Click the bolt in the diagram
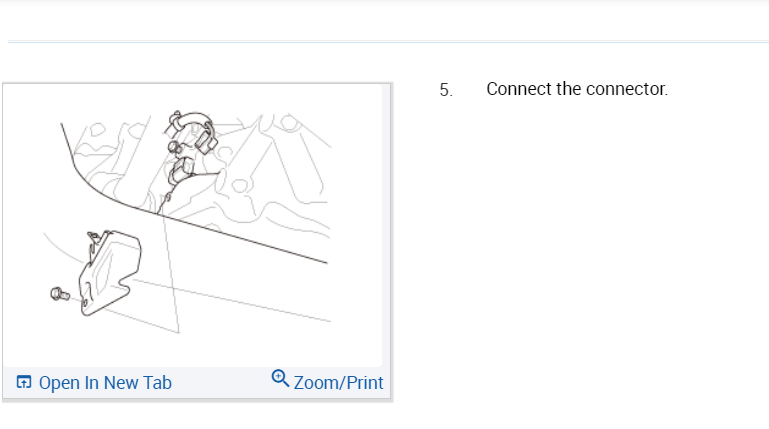The width and height of the screenshot is (769, 429). pyautogui.click(x=58, y=294)
